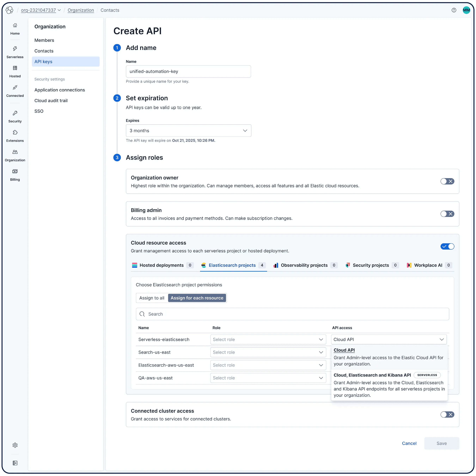Open the Expires 3 months dropdown
The width and height of the screenshot is (476, 476).
(188, 131)
